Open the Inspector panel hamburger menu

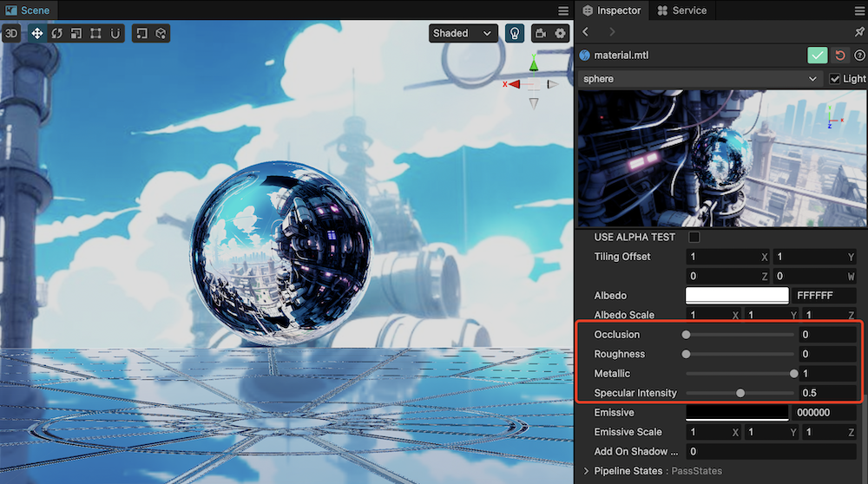coord(858,10)
